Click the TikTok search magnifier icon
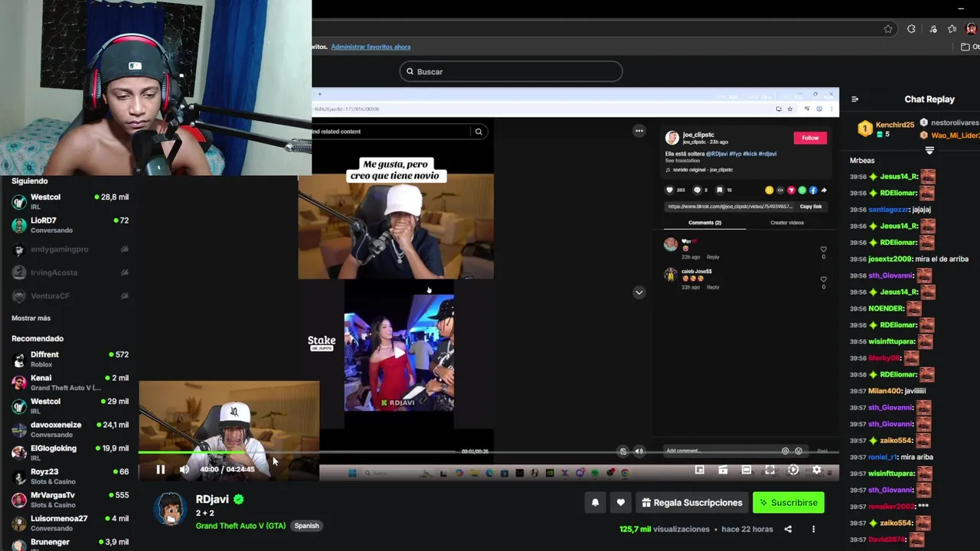Screen dimensions: 980x551 (479, 132)
